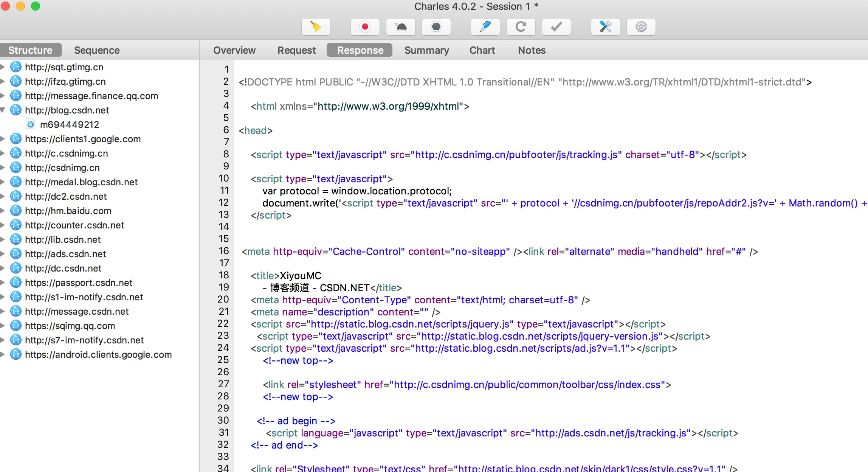Click line number 18 in gutter
Screen dimensions: 868x472
[x=224, y=275]
